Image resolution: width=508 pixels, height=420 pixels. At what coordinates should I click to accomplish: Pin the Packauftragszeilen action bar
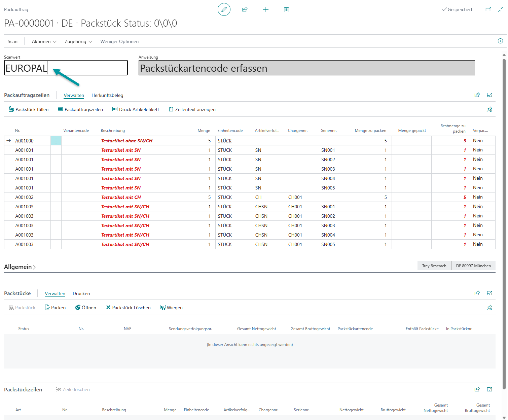(x=489, y=109)
